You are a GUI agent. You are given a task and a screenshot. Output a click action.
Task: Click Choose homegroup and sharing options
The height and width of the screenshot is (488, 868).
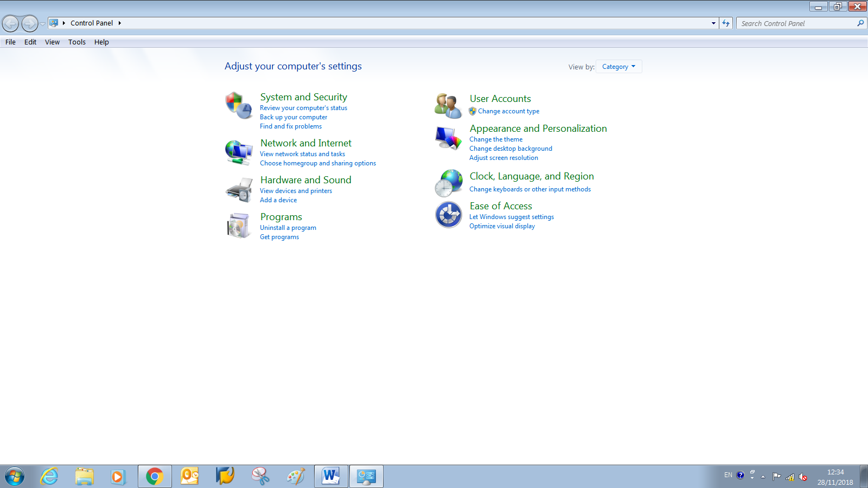click(x=318, y=163)
